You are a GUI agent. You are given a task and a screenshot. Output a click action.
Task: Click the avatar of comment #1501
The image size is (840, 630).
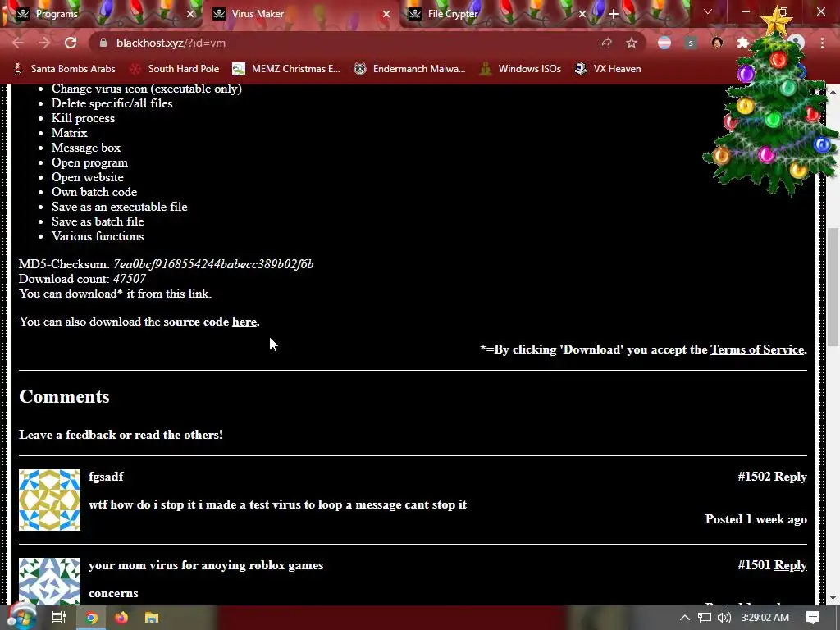pyautogui.click(x=49, y=582)
